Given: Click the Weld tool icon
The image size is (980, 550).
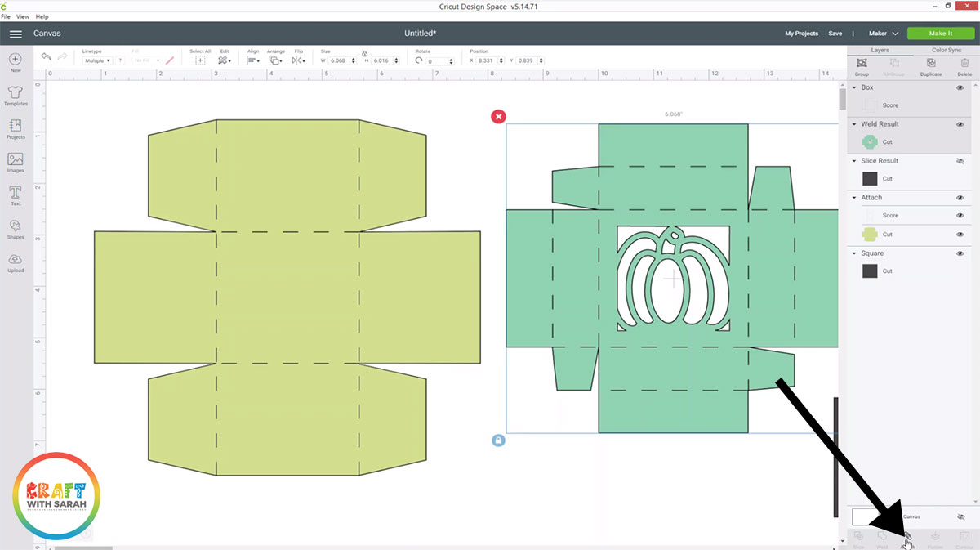Looking at the screenshot, I should (882, 535).
